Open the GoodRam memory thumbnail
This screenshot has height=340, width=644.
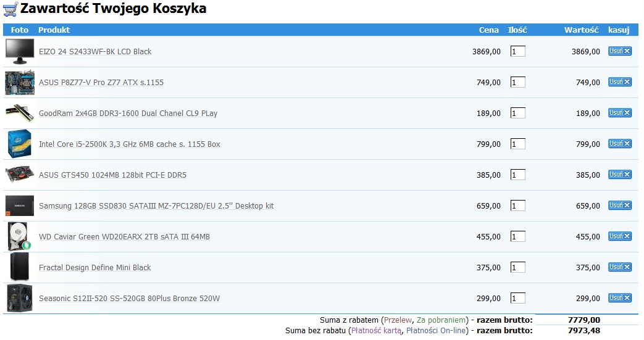(20, 113)
